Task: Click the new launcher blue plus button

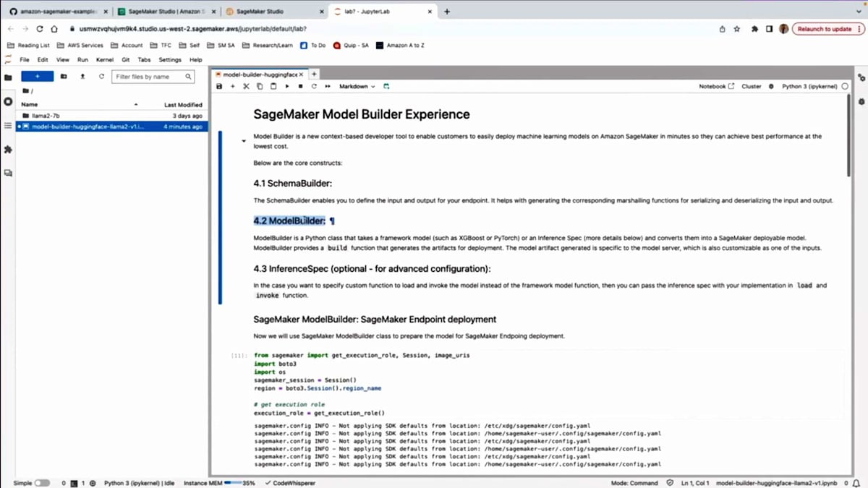Action: tap(37, 76)
